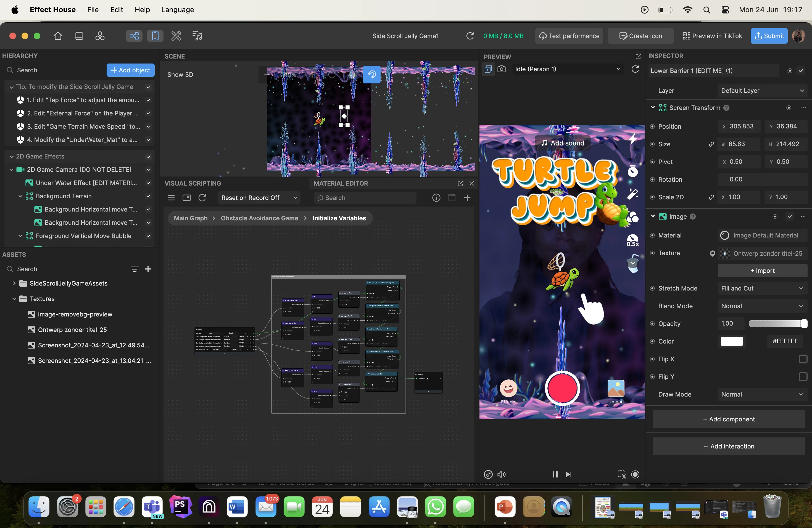Click the project refresh icon beside memory usage
Image resolution: width=812 pixels, height=528 pixels.
click(x=470, y=36)
